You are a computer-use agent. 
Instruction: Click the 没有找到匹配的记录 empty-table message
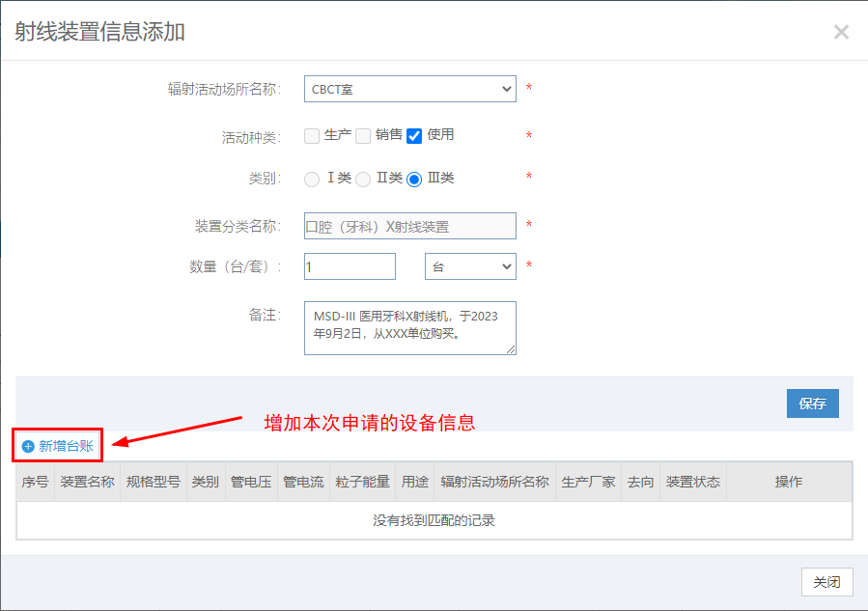434,520
